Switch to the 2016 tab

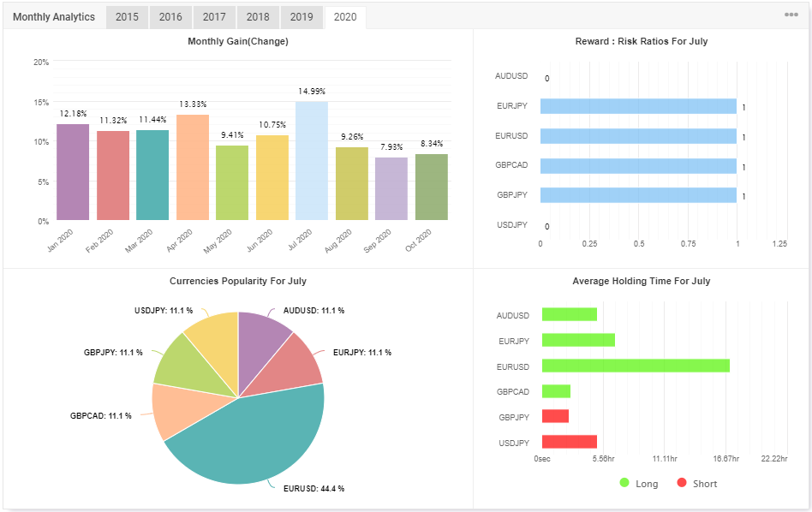tap(170, 16)
